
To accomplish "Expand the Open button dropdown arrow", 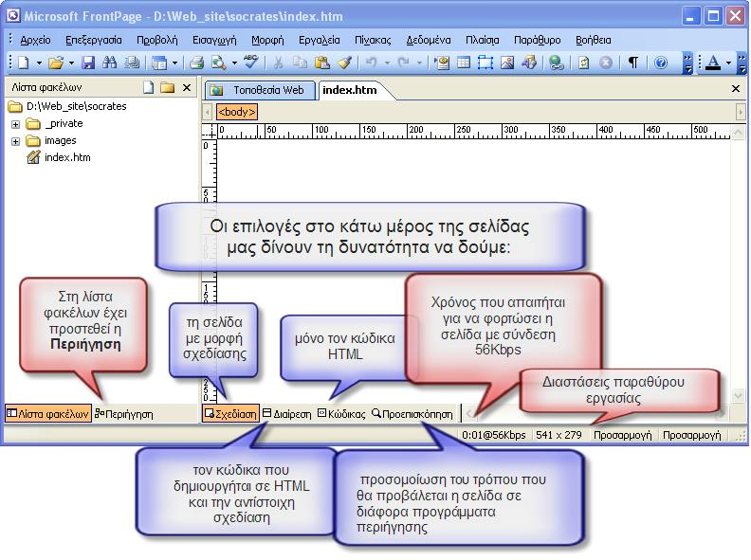I will coord(71,63).
